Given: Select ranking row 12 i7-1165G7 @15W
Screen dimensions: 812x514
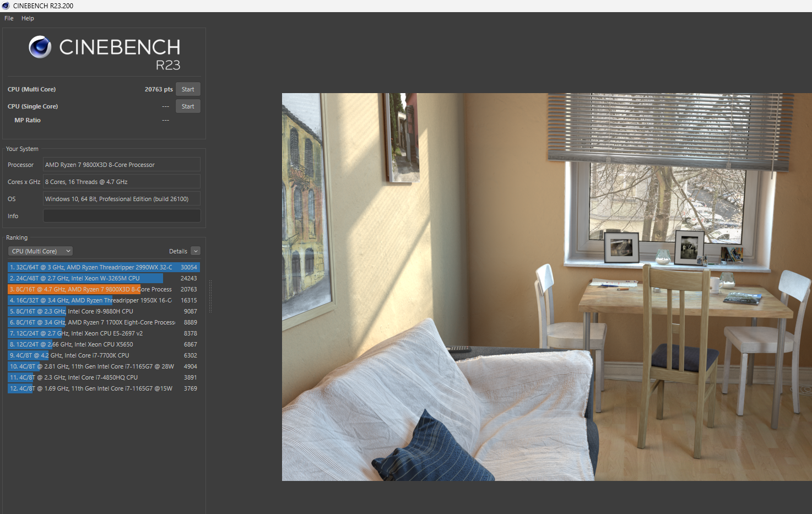Looking at the screenshot, I should 104,388.
